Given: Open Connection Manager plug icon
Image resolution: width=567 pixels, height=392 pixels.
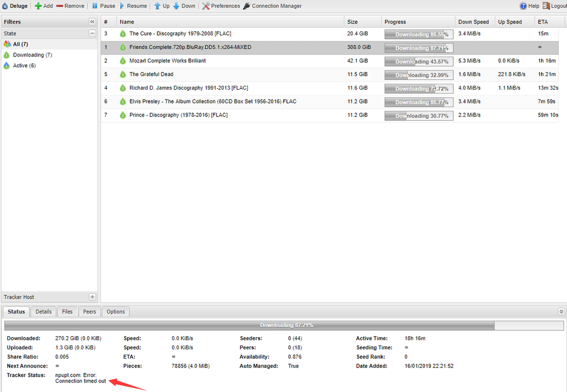Looking at the screenshot, I should click(x=247, y=6).
